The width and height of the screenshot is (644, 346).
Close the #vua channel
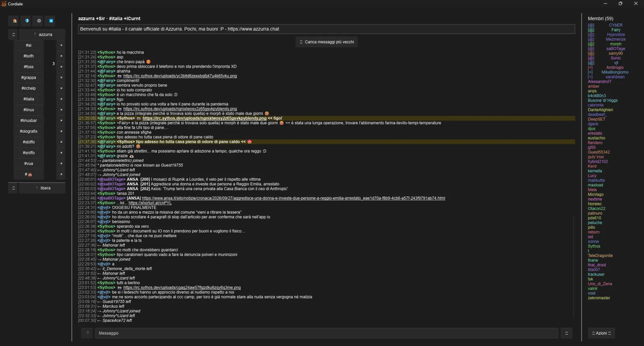click(x=61, y=164)
